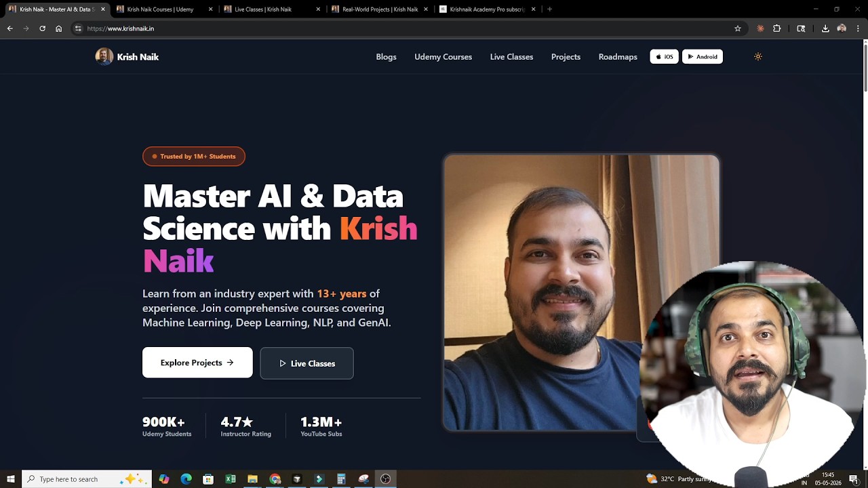Open Microsoft Edge from the taskbar
The height and width of the screenshot is (488, 868).
click(x=186, y=479)
